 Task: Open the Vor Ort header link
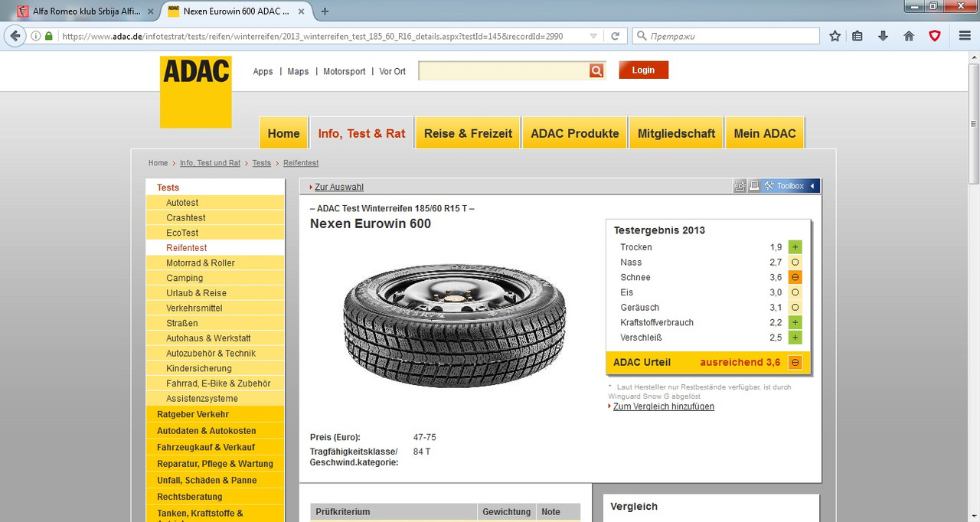point(393,71)
